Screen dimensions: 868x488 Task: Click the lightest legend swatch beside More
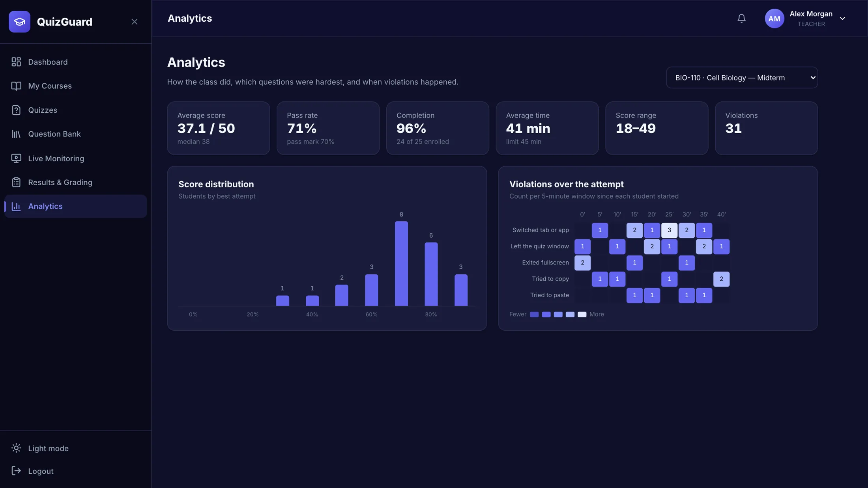582,315
